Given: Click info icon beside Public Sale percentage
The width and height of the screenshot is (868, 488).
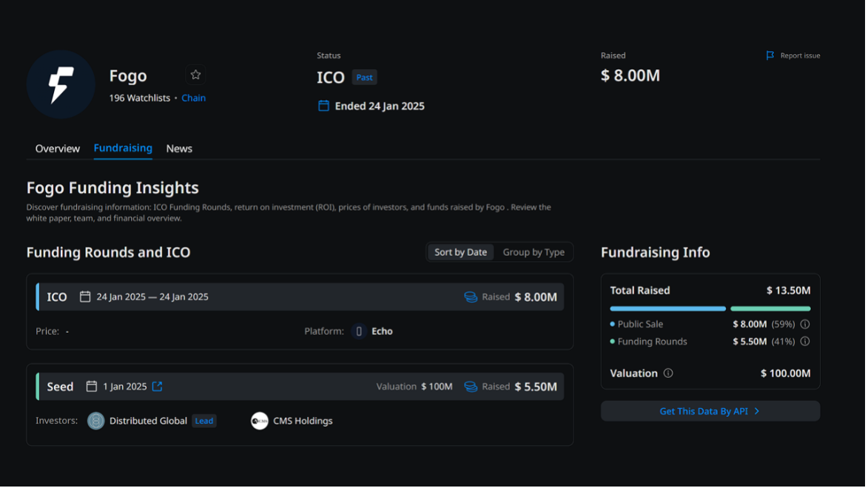Looking at the screenshot, I should pyautogui.click(x=805, y=325).
